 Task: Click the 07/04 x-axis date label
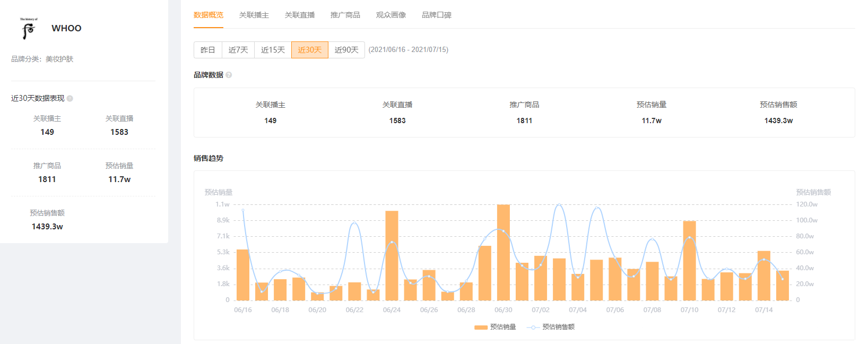(x=578, y=310)
